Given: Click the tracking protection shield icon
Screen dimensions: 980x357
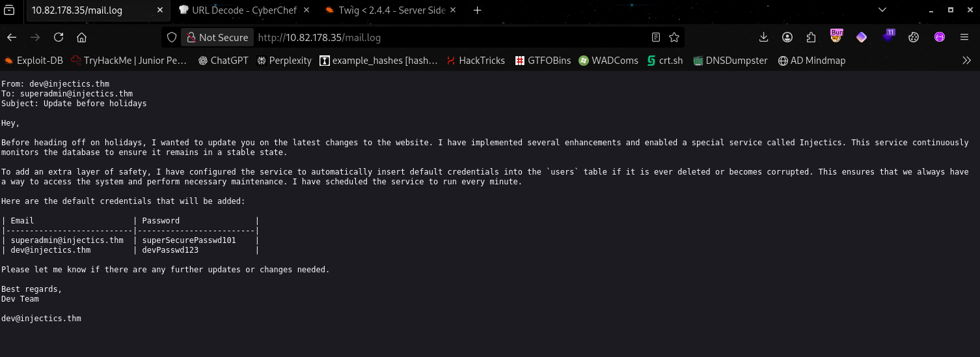Looking at the screenshot, I should (172, 37).
